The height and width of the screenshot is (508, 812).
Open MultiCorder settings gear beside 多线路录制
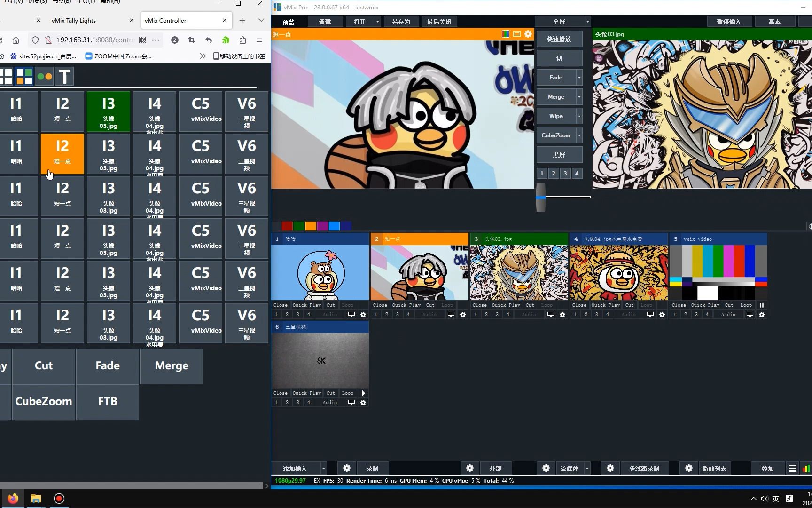(x=610, y=468)
